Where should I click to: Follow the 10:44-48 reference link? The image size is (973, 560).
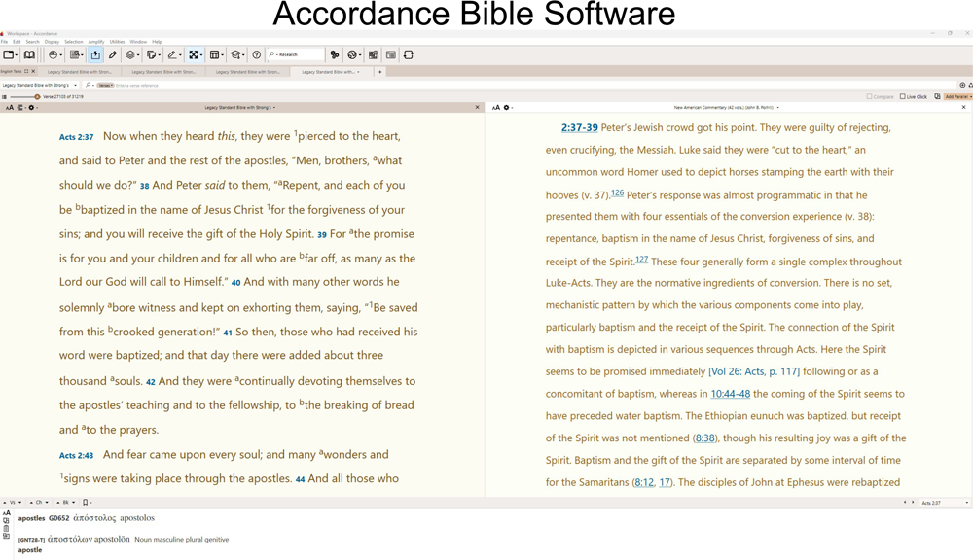(x=731, y=394)
